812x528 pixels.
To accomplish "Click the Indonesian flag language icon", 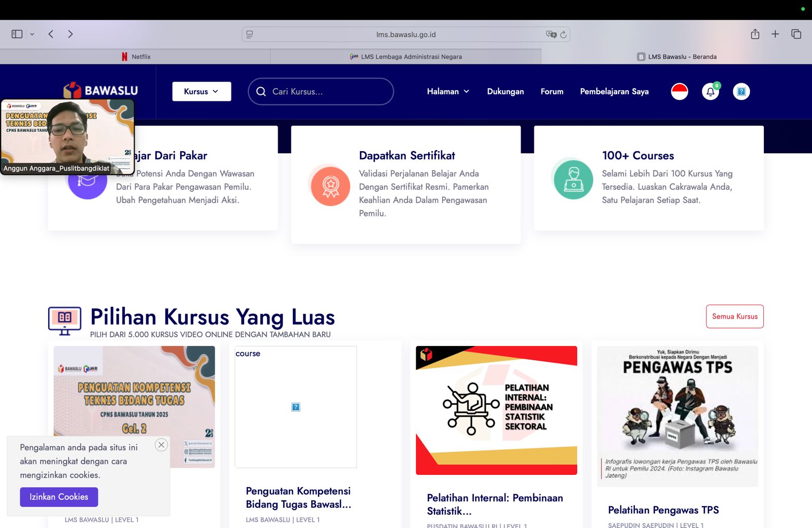I will pos(679,92).
